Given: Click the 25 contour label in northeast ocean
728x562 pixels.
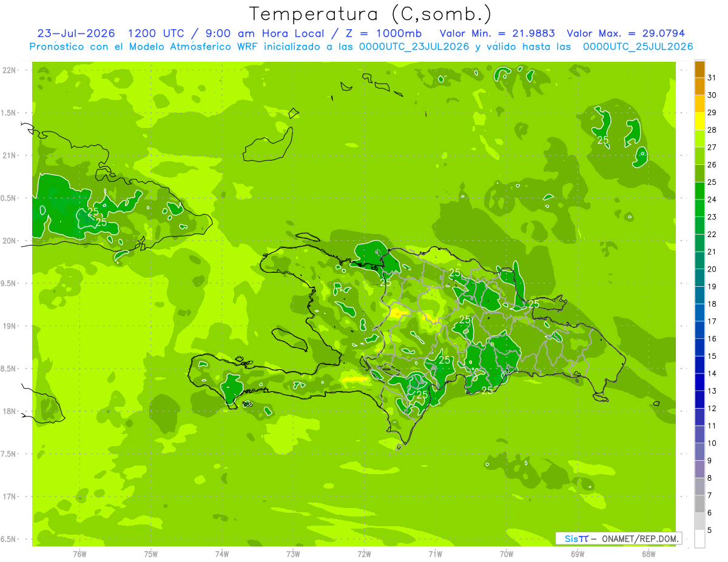Looking at the screenshot, I should point(603,140).
